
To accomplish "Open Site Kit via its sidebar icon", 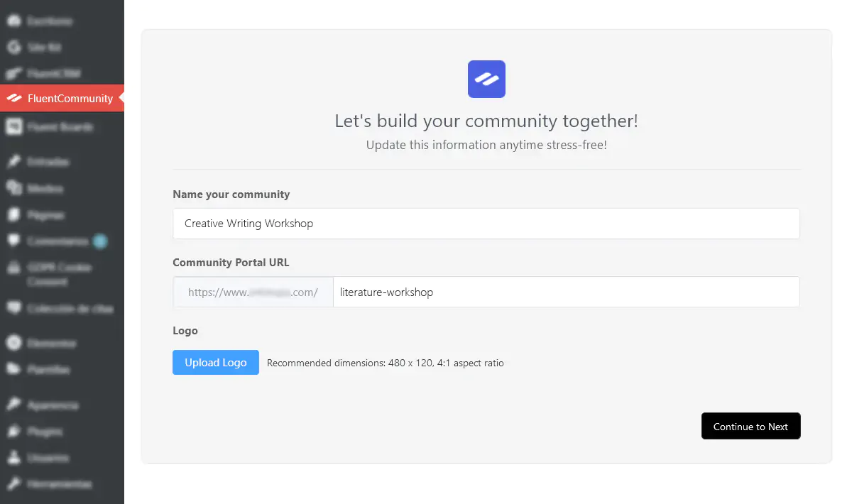I will tap(14, 47).
